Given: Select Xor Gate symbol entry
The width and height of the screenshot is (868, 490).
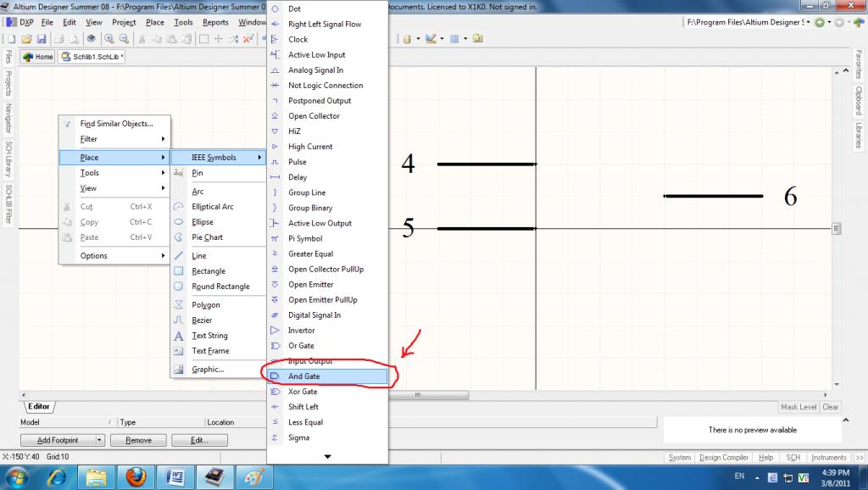Looking at the screenshot, I should pyautogui.click(x=326, y=392).
